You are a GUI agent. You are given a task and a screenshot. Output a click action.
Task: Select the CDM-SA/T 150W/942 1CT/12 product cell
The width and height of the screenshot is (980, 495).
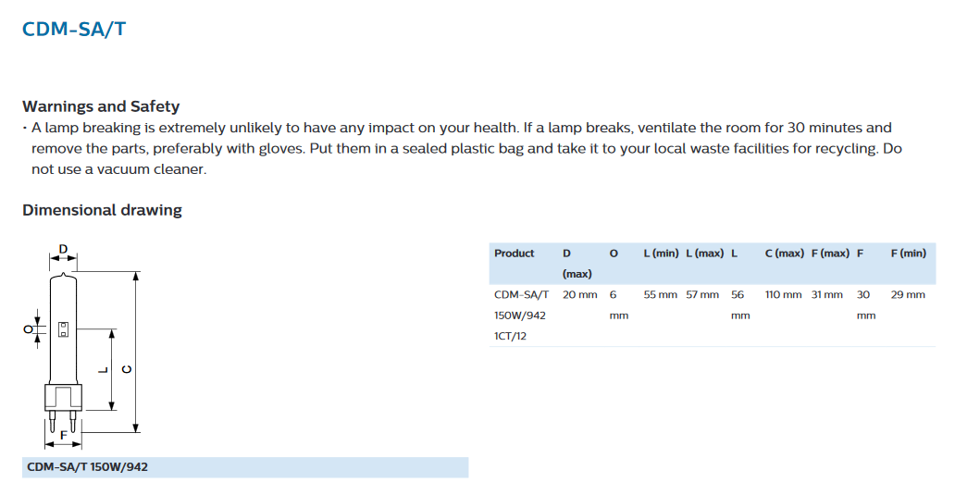(521, 315)
